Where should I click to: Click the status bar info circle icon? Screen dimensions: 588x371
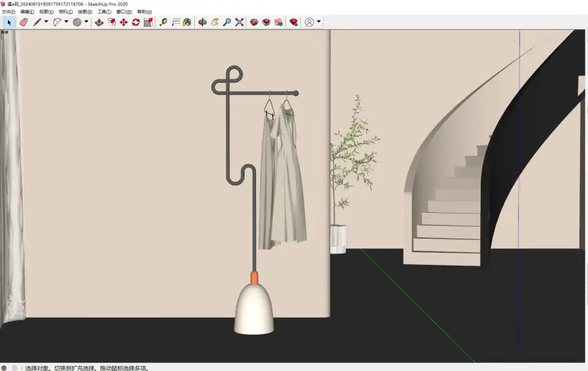pos(15,368)
